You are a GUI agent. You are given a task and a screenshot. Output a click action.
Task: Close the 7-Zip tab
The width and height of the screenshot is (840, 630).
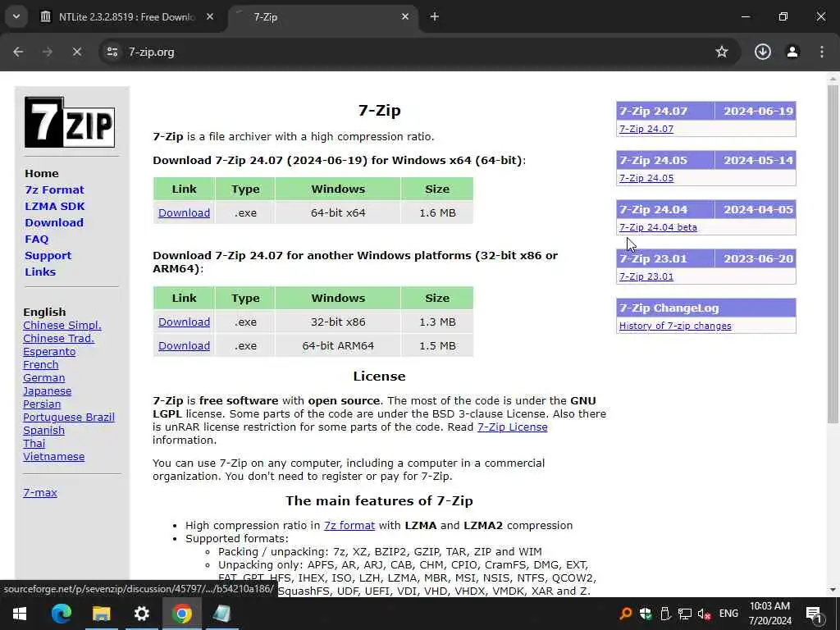pyautogui.click(x=405, y=16)
